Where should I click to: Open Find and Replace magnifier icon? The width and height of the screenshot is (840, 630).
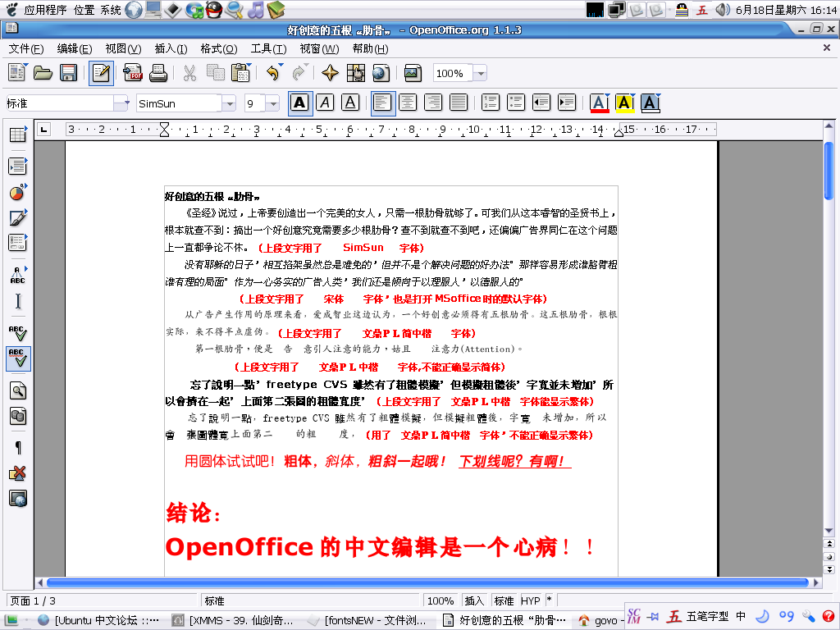point(18,390)
